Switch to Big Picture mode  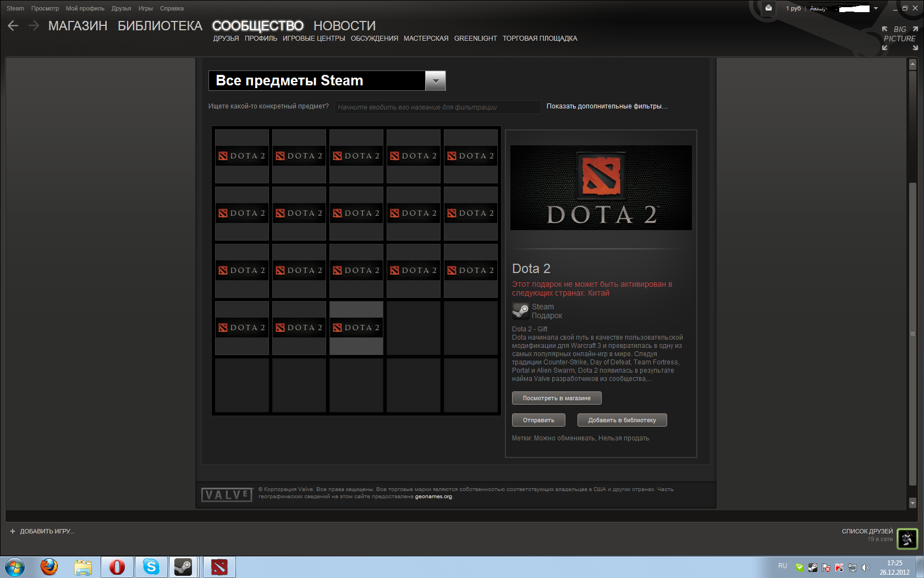click(x=900, y=38)
